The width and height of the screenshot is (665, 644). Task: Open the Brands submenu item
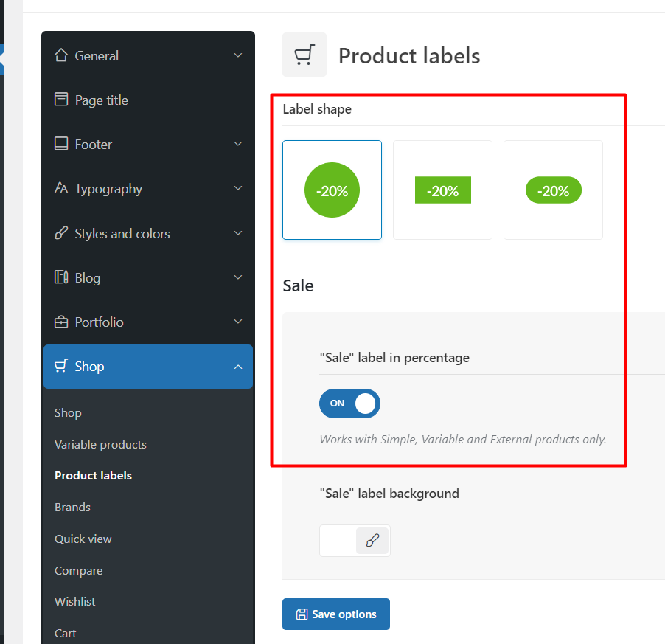click(72, 508)
